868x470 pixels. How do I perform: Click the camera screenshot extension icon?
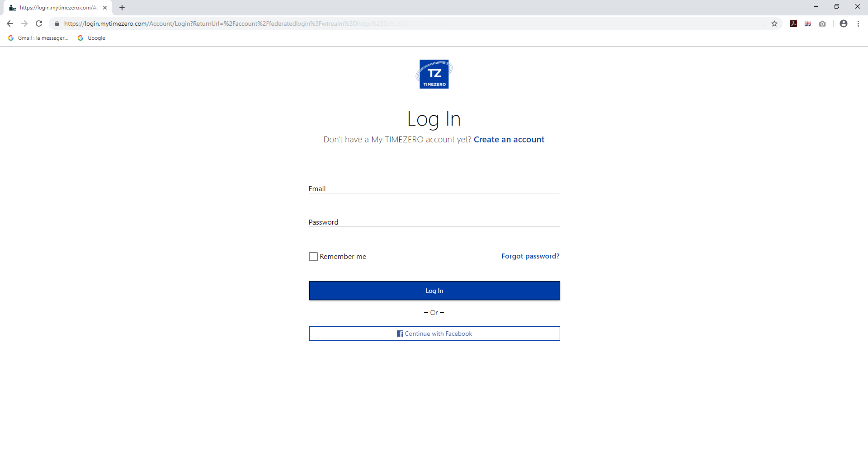point(822,23)
